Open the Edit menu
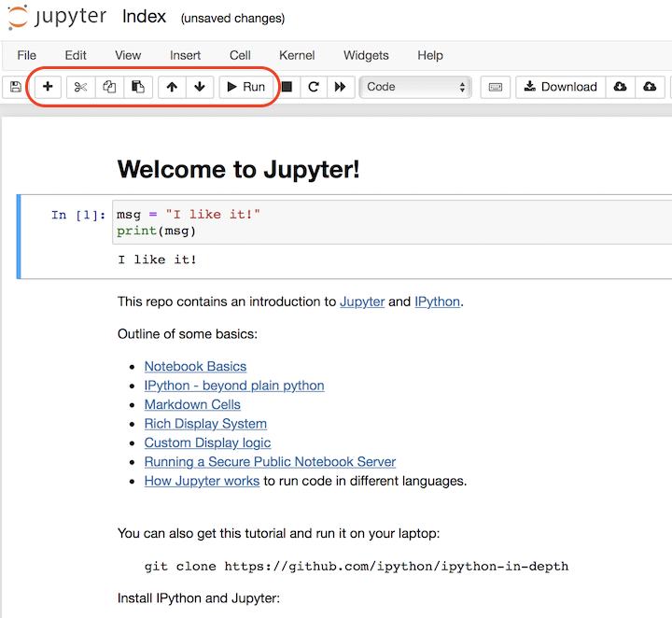The width and height of the screenshot is (672, 618). pyautogui.click(x=76, y=55)
